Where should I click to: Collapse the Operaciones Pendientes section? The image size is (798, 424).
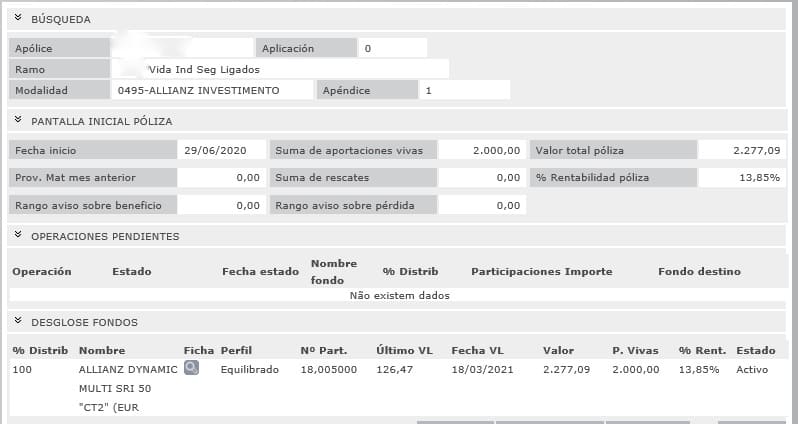pos(18,236)
